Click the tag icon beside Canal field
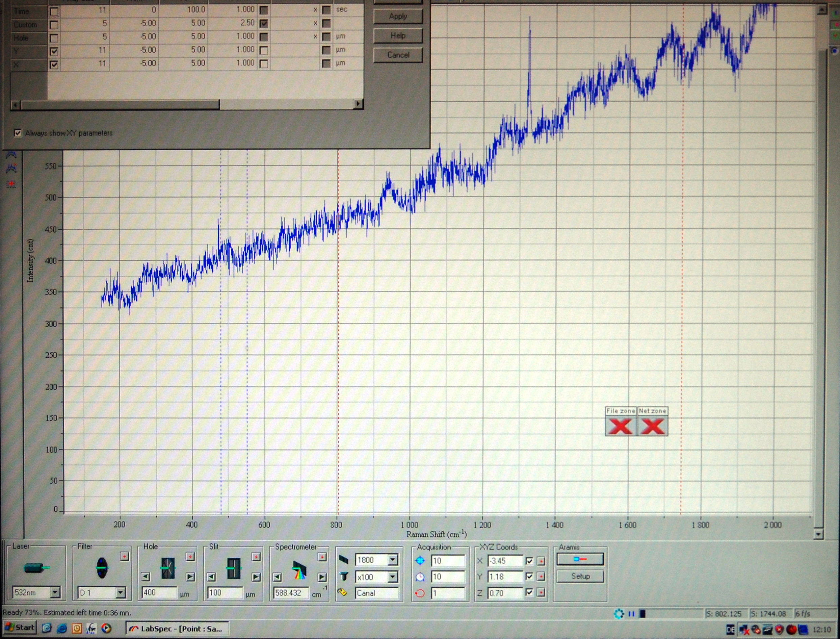The height and width of the screenshot is (639, 840). [x=342, y=592]
